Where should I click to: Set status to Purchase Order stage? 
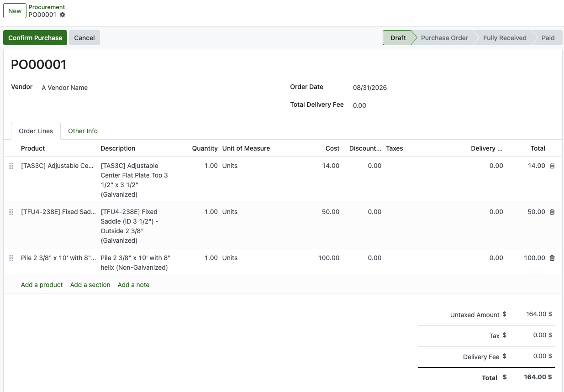click(444, 38)
